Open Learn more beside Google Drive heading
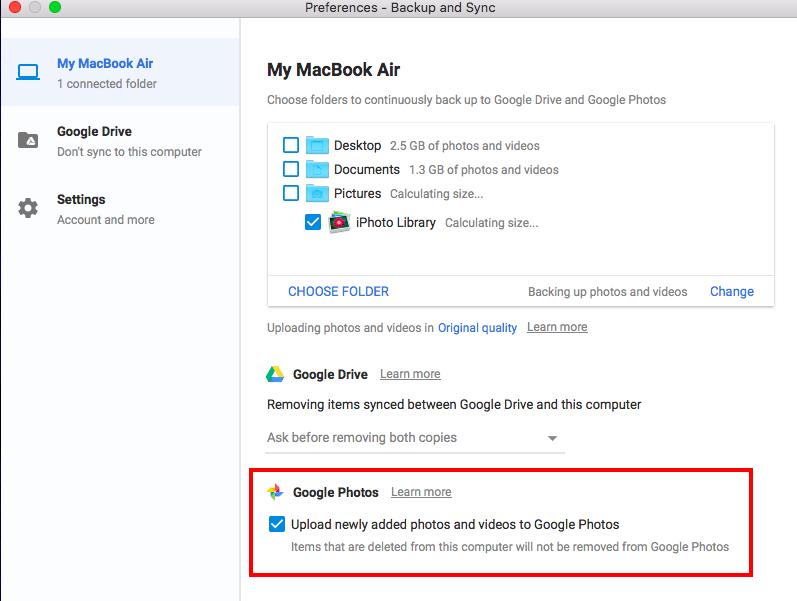 coord(410,374)
